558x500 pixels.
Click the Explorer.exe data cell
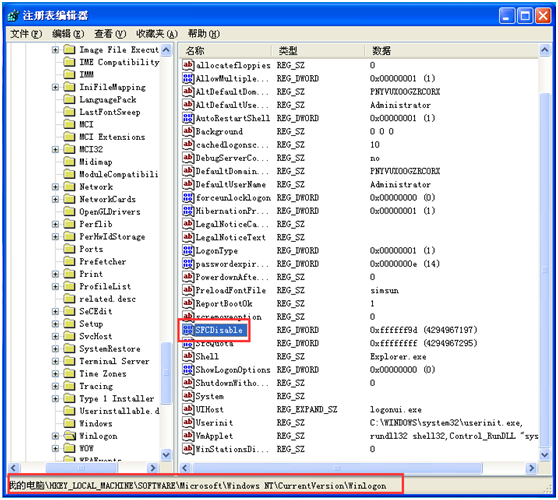point(398,356)
